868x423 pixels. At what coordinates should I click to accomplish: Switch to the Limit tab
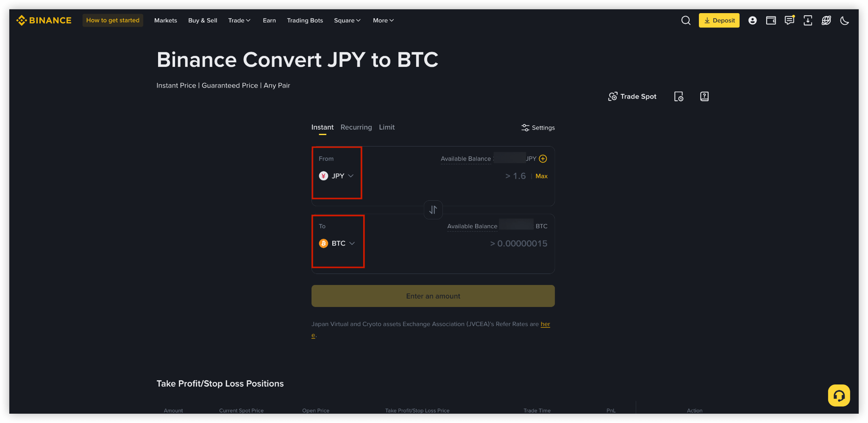click(387, 127)
